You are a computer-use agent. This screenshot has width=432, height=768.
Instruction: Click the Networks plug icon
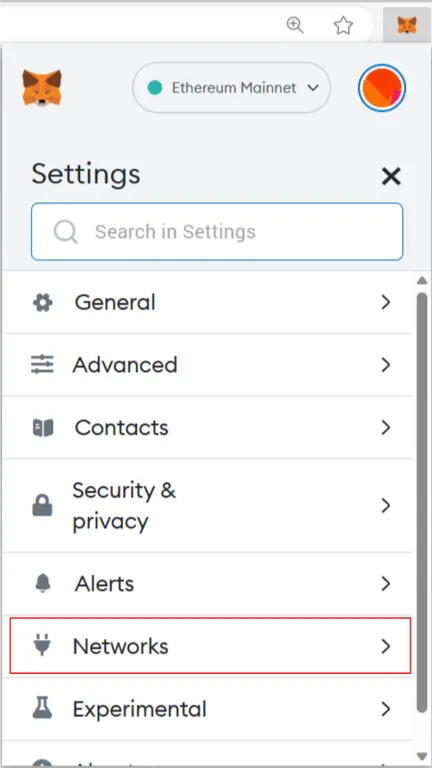click(42, 645)
